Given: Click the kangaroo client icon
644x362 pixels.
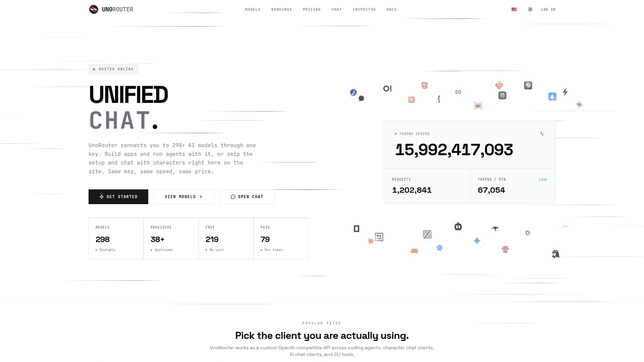Looking at the screenshot, I should [495, 229].
